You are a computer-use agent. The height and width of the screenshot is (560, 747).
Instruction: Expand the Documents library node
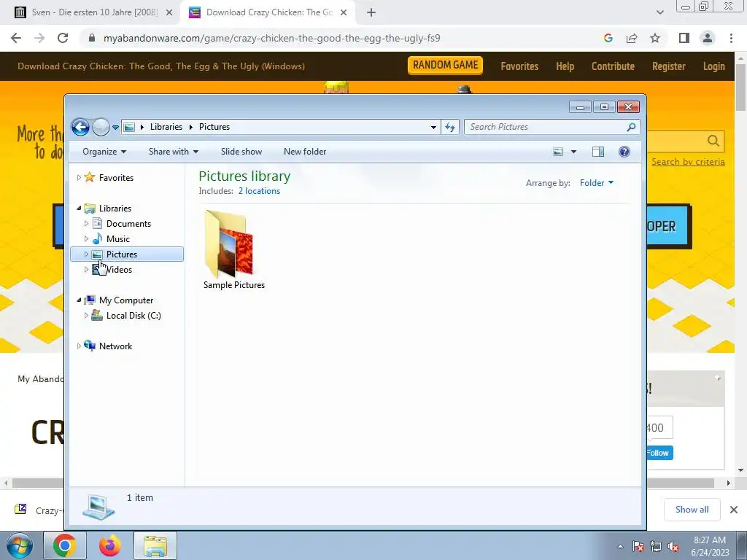pos(86,223)
